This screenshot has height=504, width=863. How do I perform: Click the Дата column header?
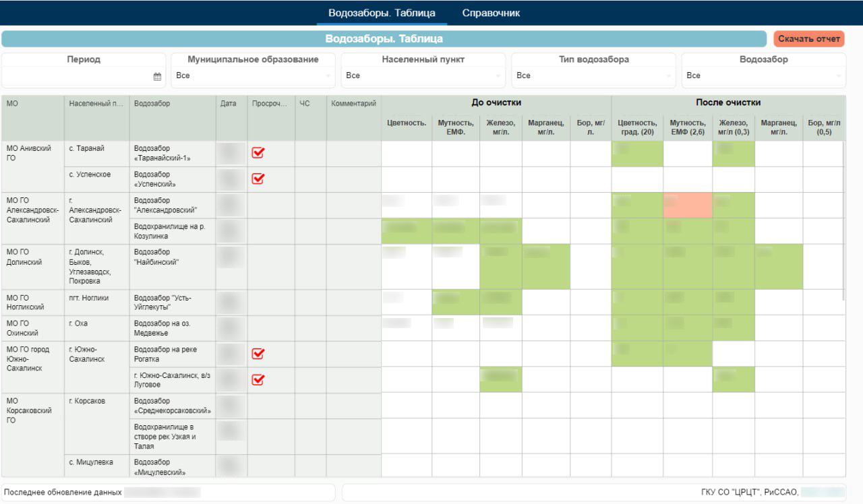point(231,118)
